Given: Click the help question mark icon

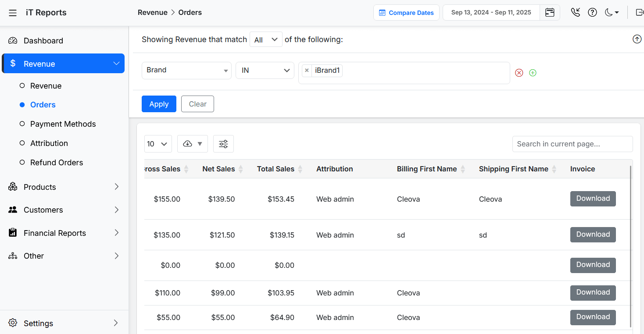Looking at the screenshot, I should click(x=592, y=12).
